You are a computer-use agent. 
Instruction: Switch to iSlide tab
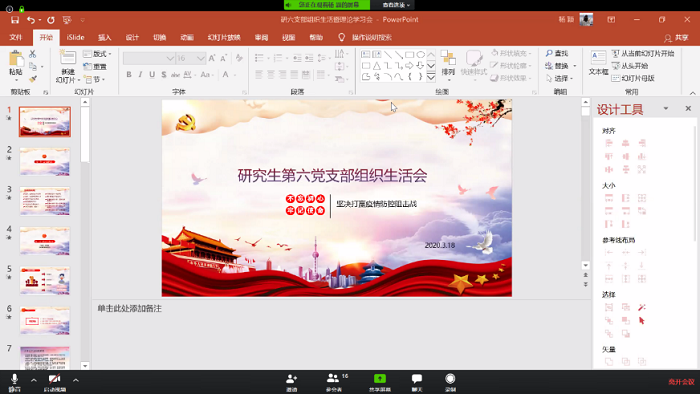75,37
